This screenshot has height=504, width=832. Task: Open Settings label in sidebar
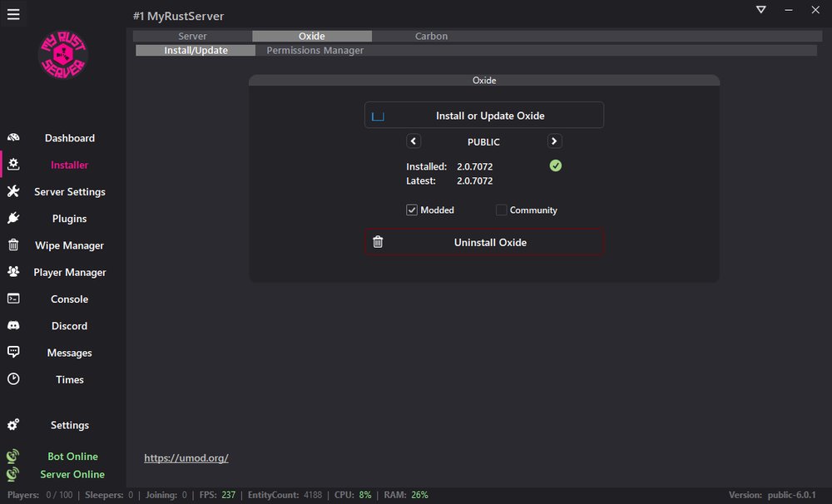point(70,425)
